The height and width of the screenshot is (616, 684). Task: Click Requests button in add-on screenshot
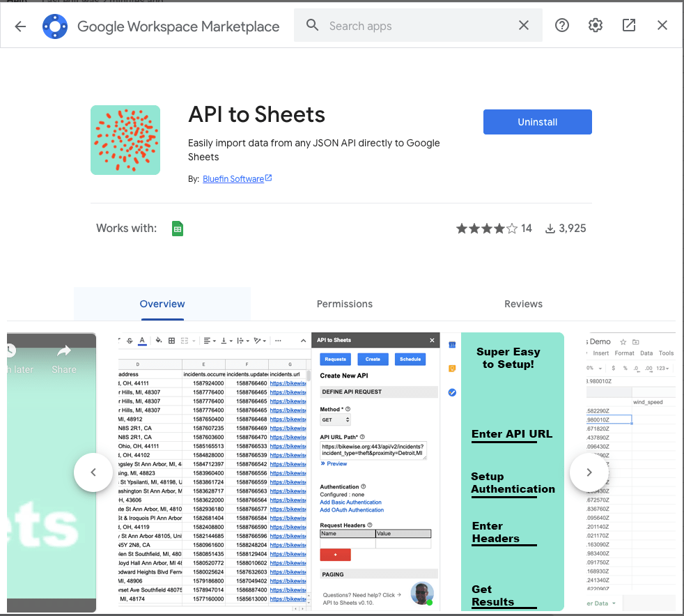[x=335, y=359]
